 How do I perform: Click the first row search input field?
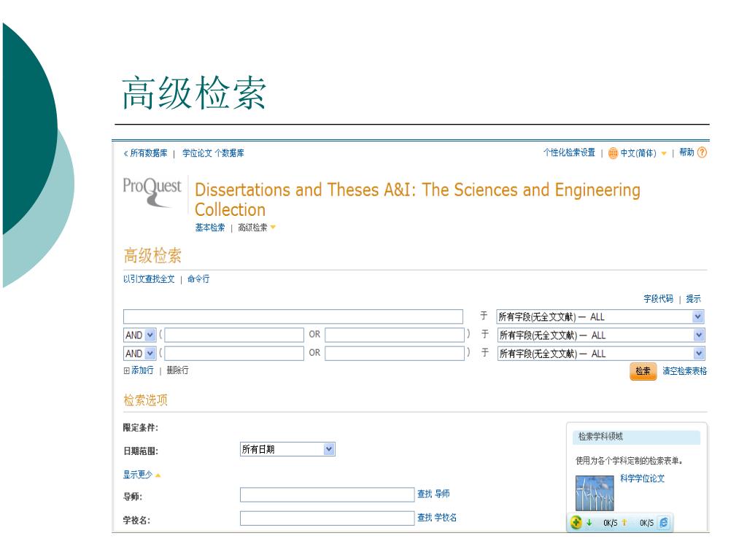tap(293, 316)
